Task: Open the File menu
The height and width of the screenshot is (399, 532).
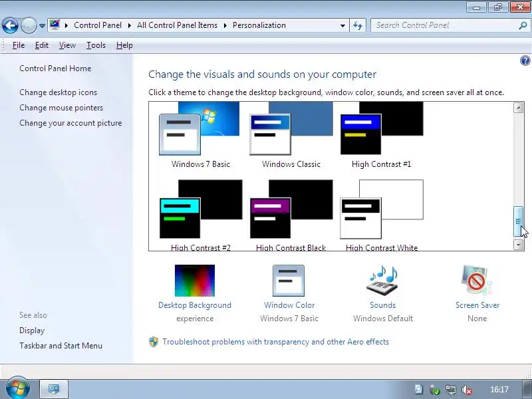Action: 19,45
